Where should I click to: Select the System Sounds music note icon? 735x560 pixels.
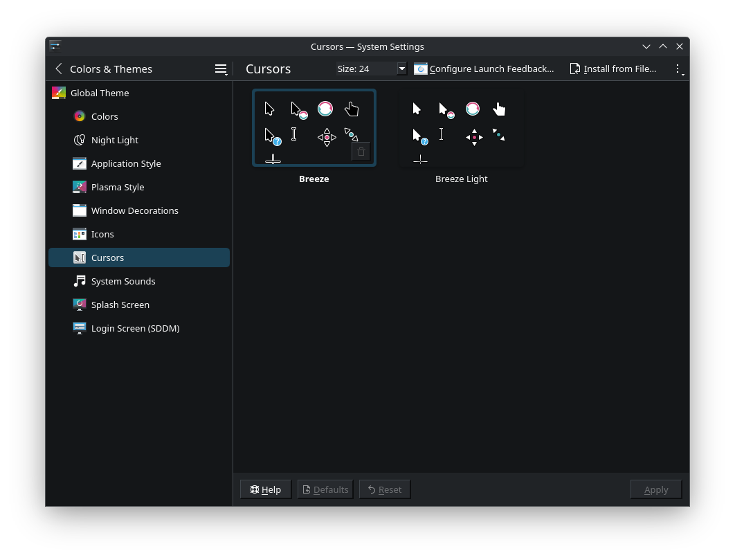(80, 281)
